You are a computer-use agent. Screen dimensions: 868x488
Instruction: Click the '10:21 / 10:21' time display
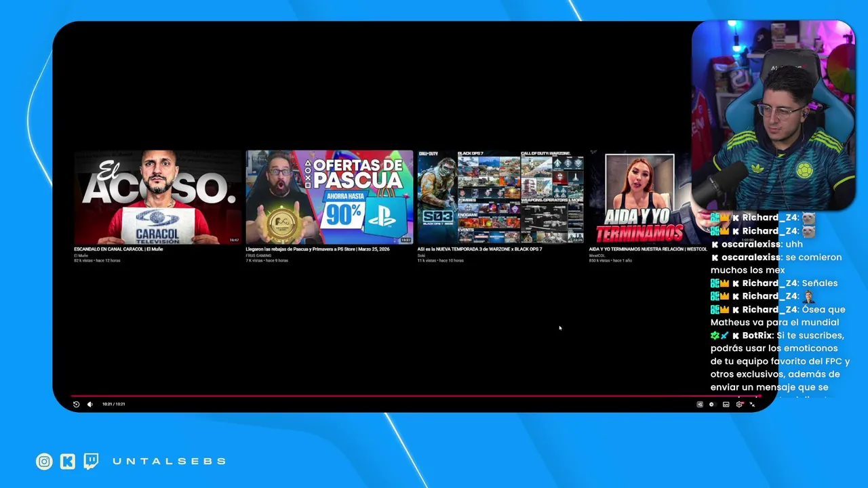pyautogui.click(x=113, y=404)
